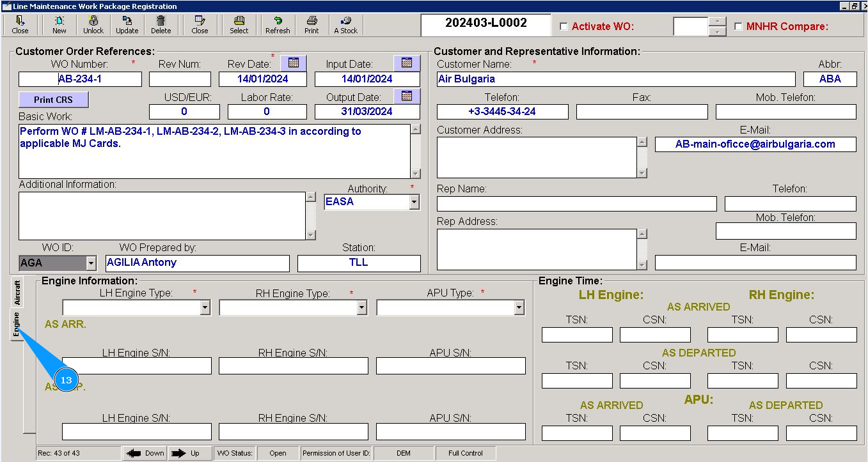Open the Output Date calendar picker
Screen dimensions: 868x462
pos(407,96)
